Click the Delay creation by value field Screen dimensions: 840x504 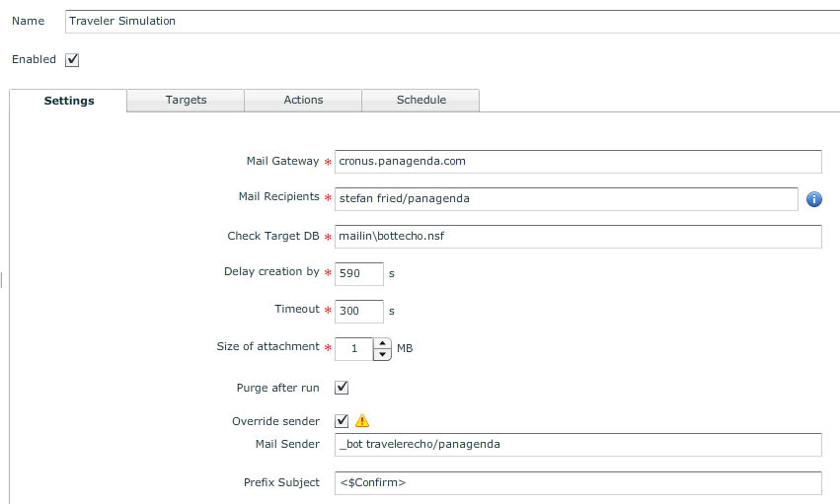click(x=358, y=273)
